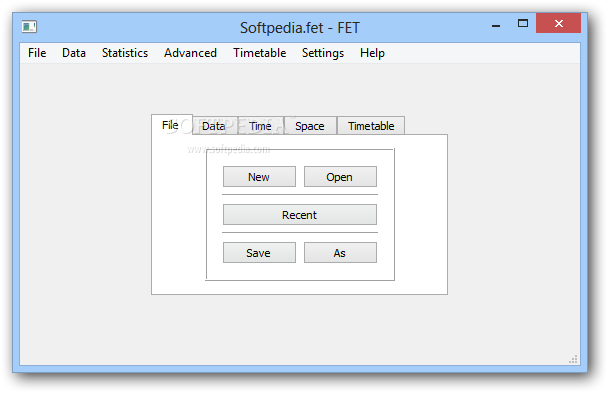Image resolution: width=608 pixels, height=393 pixels.
Task: Switch to the Space tab
Action: [x=310, y=126]
